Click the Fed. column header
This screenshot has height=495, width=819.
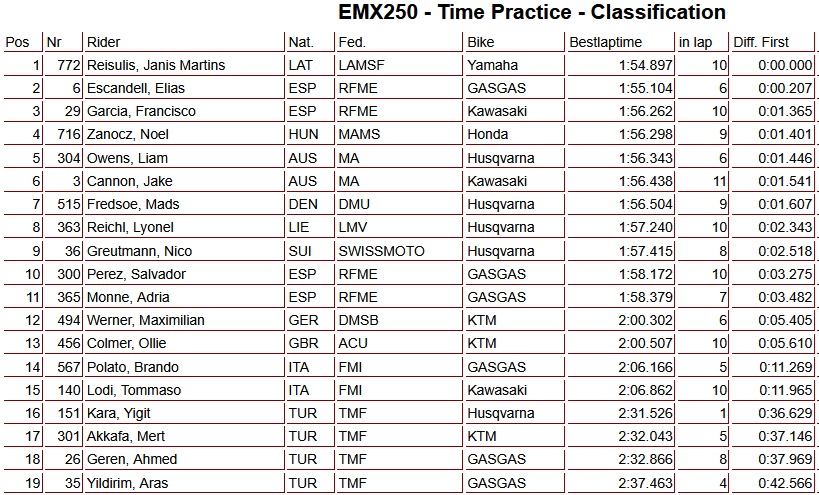click(x=352, y=43)
